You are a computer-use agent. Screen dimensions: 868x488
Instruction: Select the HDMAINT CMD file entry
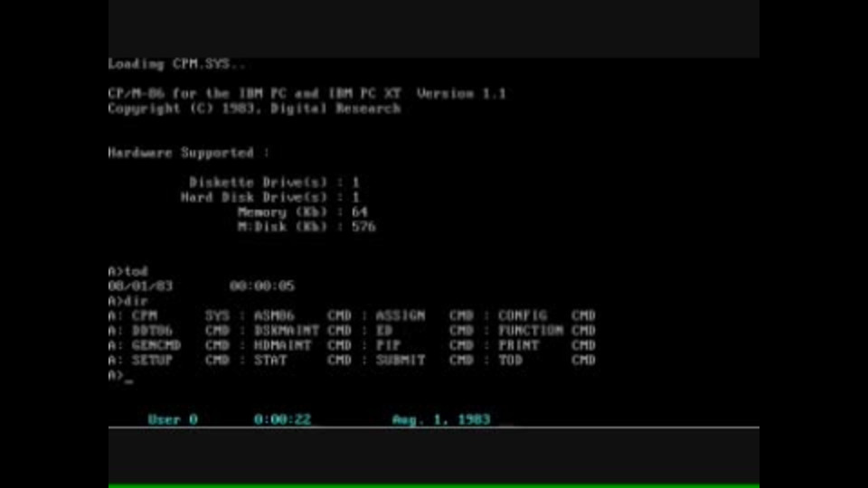(303, 345)
